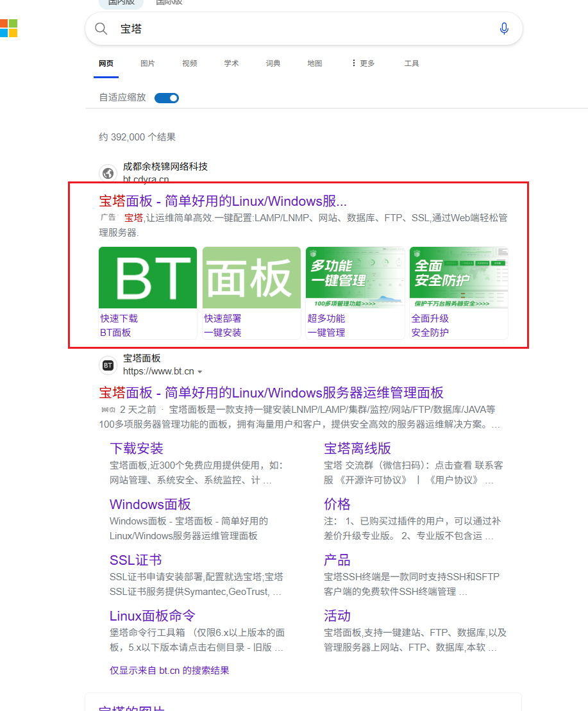588x711 pixels.
Task: Click the 约 392,000 个结果 count text
Action: coord(137,137)
